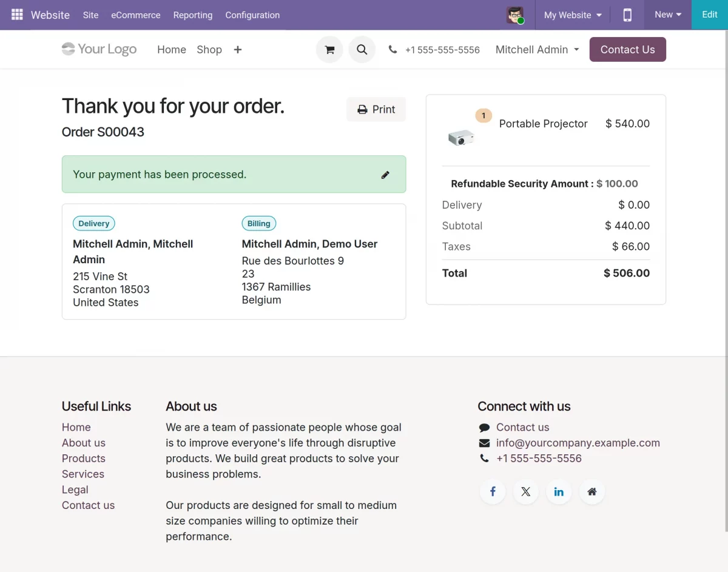
Task: Click the Mitchell Admin avatar in top bar
Action: point(515,15)
